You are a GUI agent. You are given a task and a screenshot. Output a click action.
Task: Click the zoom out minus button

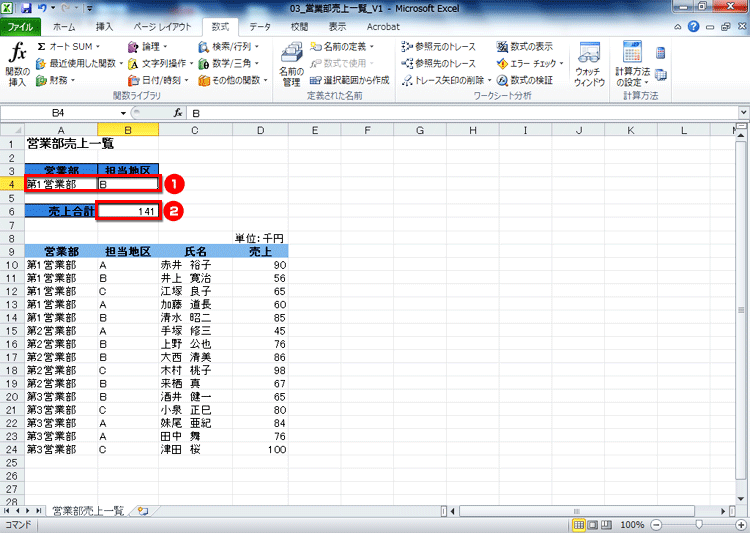(x=657, y=525)
